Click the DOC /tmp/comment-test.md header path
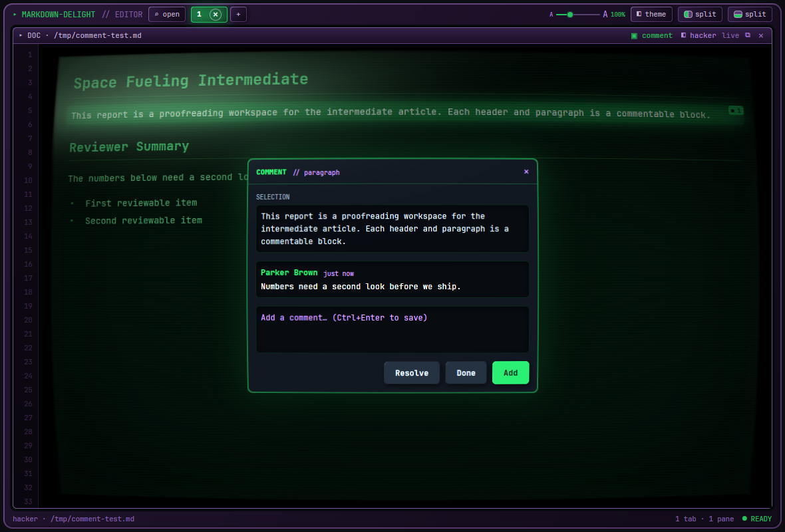The width and height of the screenshot is (785, 532). 80,35
